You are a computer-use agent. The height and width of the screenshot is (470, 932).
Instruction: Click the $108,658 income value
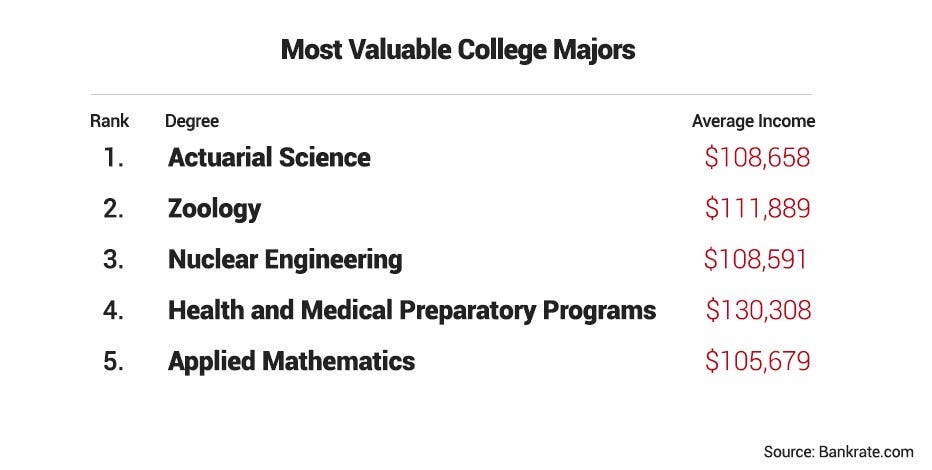click(x=757, y=158)
